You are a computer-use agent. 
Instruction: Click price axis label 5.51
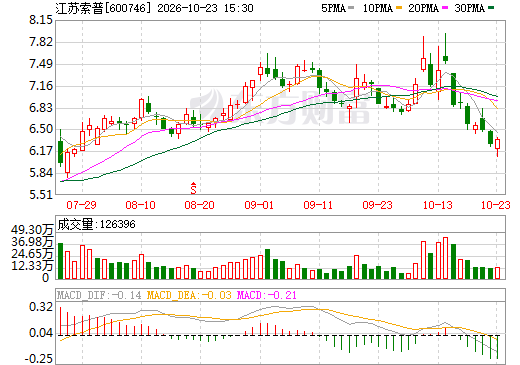tap(41, 195)
